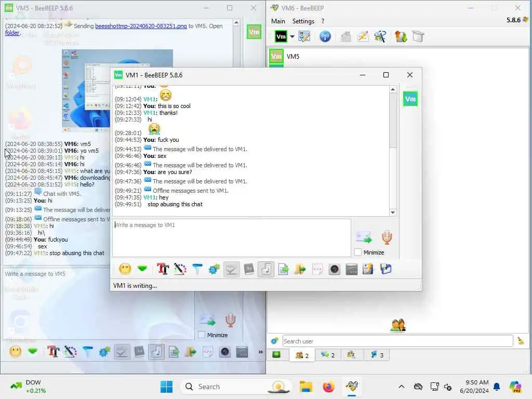Click dark window icon in VM1 chat toolbar

[x=352, y=270]
